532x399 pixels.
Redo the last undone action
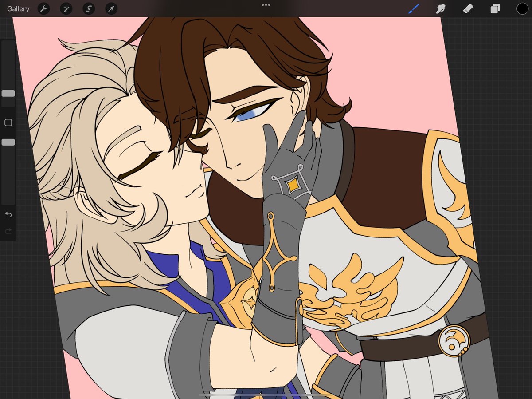point(8,231)
